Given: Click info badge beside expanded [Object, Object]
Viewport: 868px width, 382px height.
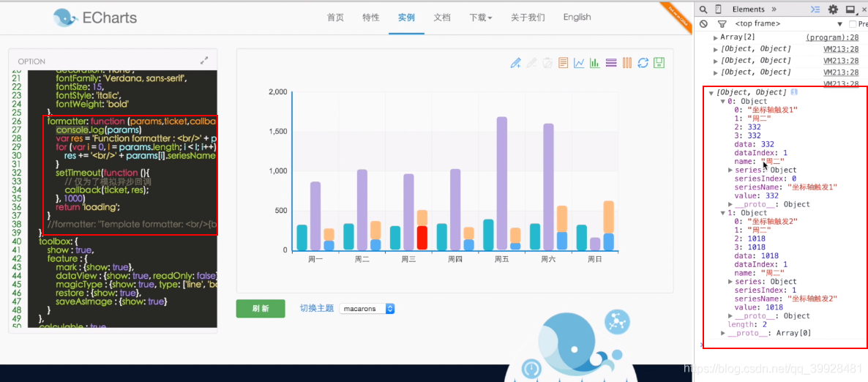Looking at the screenshot, I should [x=794, y=92].
